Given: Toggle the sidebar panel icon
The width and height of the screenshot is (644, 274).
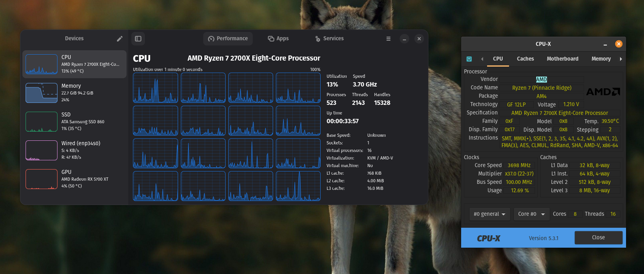Looking at the screenshot, I should (138, 39).
